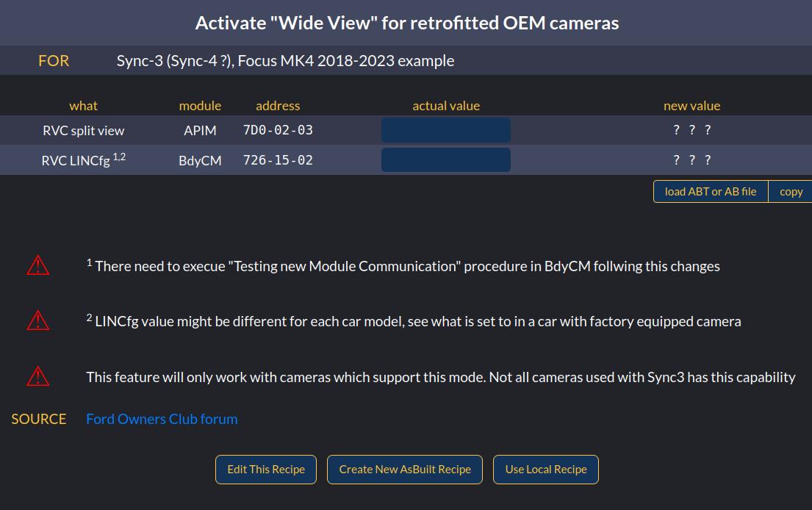Click the address 726-15-02

coord(278,160)
